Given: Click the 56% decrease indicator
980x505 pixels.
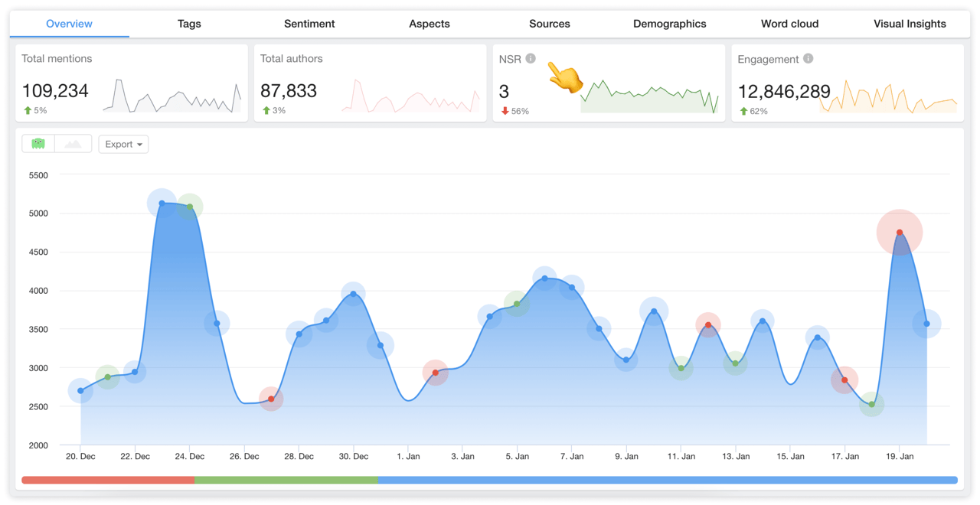Looking at the screenshot, I should (514, 110).
